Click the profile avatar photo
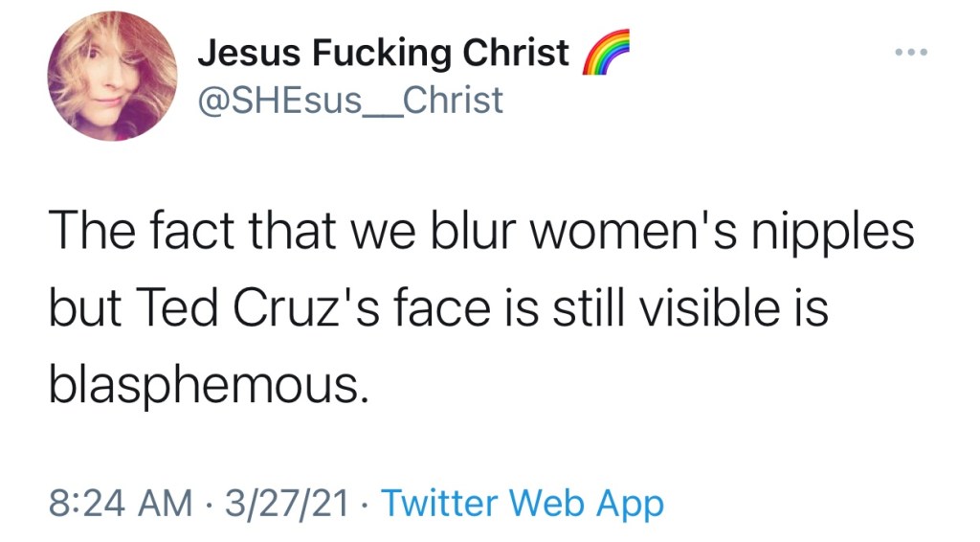The image size is (980, 542). [x=115, y=76]
